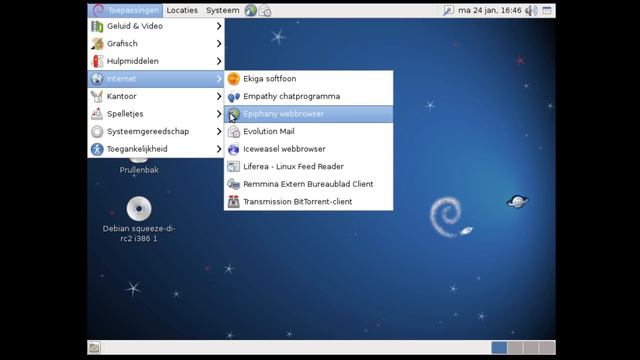Select Transmission BitTorrent-client entry
This screenshot has height=360, width=640.
tap(309, 202)
